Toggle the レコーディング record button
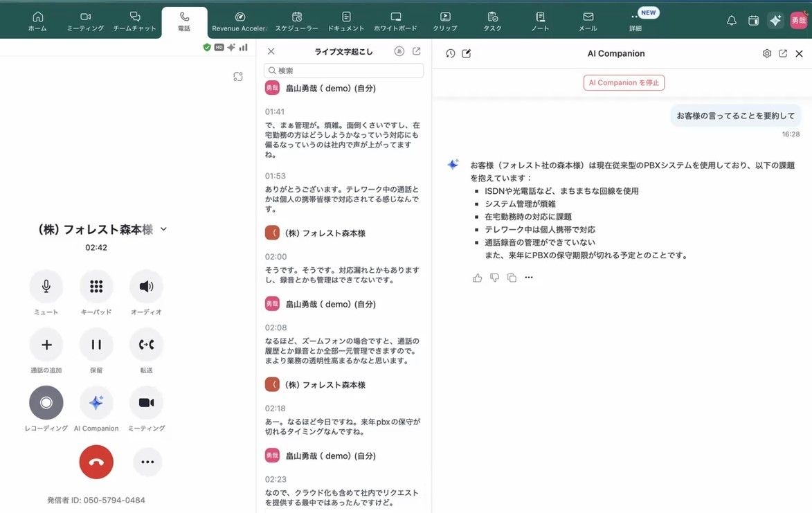The width and height of the screenshot is (812, 513). click(46, 403)
